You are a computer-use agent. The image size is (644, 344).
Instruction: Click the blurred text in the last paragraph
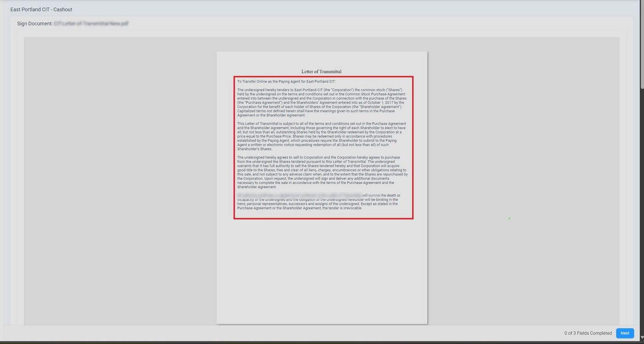(x=299, y=196)
